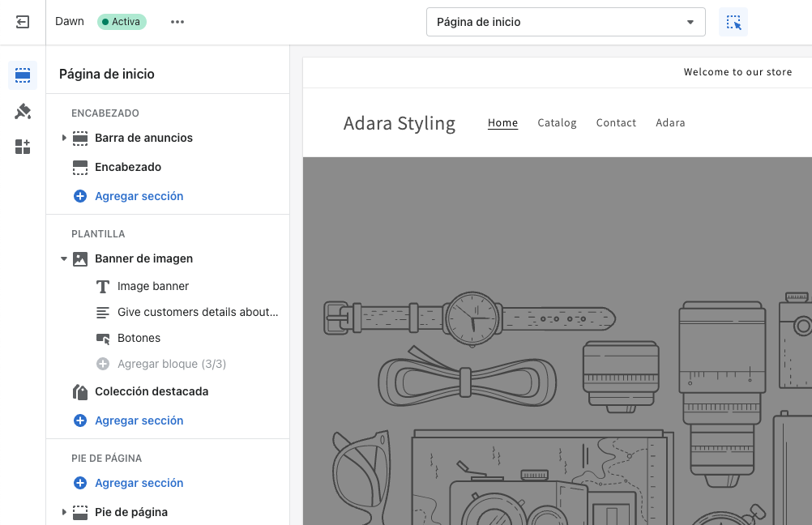Expand the Pie de página section
Screen dimensions: 812x525
click(x=64, y=512)
